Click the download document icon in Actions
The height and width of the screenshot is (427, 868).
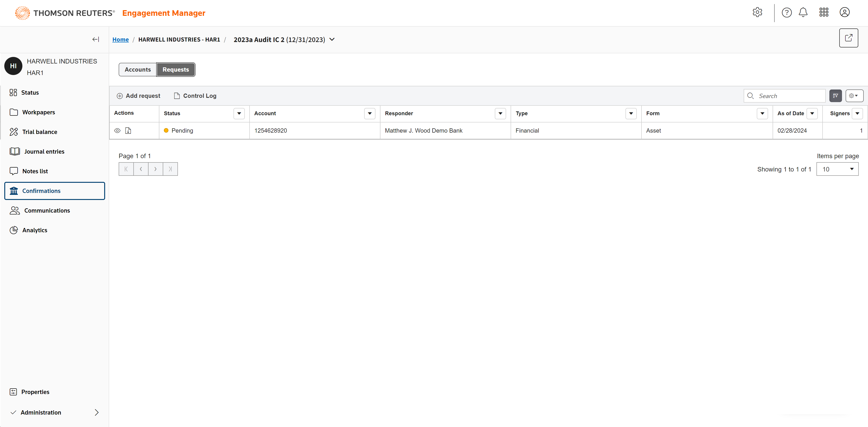[128, 131]
